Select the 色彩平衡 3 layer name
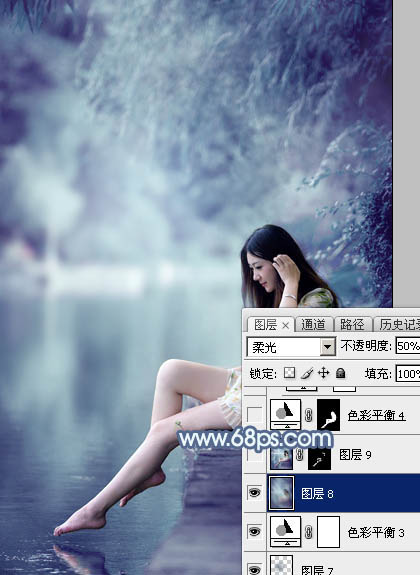420x575 pixels. pyautogui.click(x=376, y=532)
